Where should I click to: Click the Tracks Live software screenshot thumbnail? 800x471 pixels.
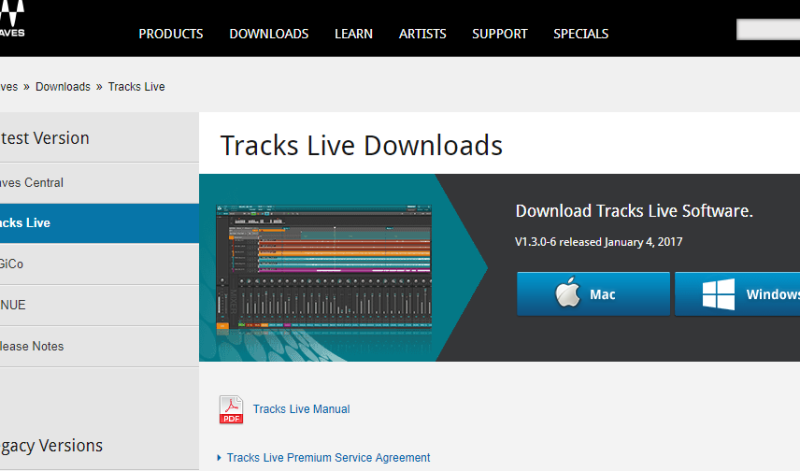click(324, 269)
